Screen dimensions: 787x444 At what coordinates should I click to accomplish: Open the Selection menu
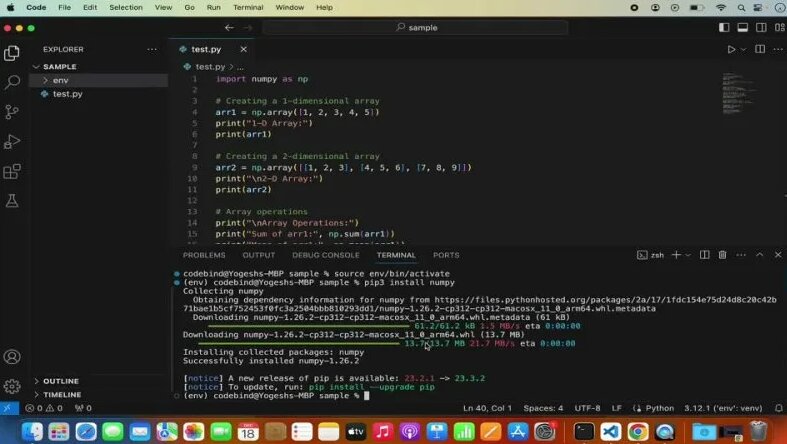126,8
